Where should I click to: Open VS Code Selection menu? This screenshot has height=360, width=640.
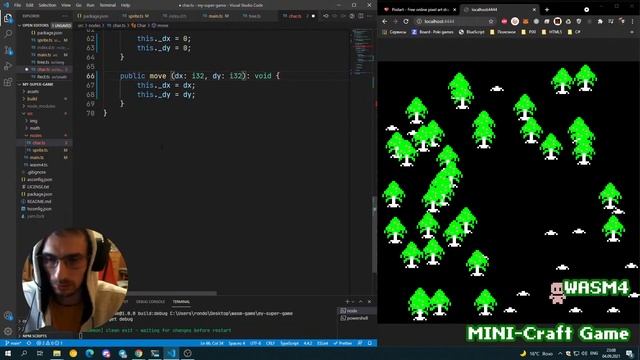point(47,5)
